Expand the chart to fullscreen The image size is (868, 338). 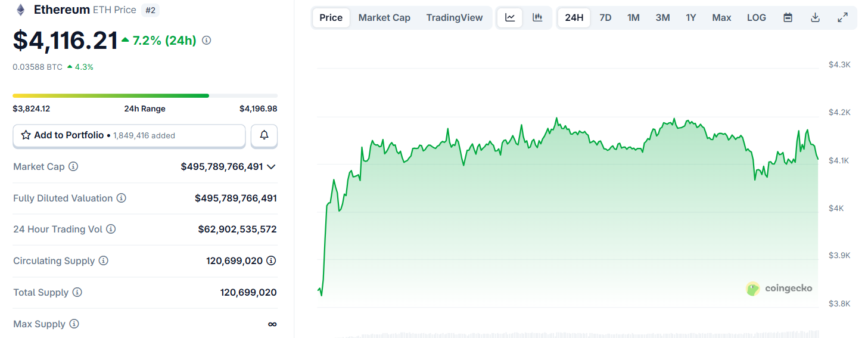coord(842,18)
